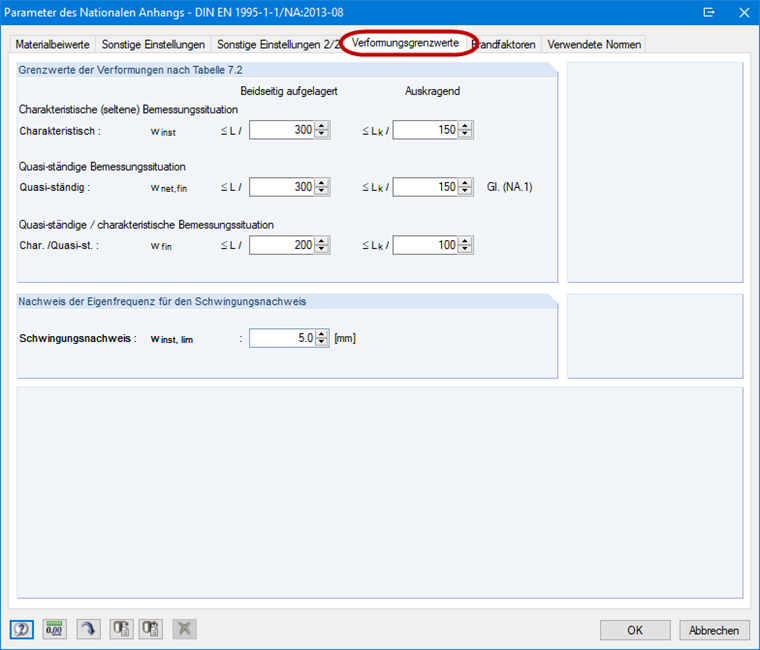Click w inst L/ value field 300

click(x=282, y=130)
